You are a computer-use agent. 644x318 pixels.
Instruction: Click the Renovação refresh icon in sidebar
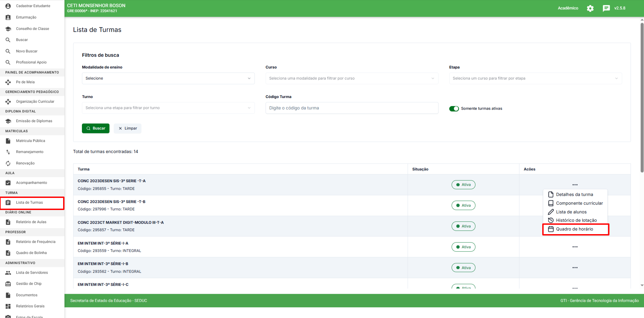(8, 163)
